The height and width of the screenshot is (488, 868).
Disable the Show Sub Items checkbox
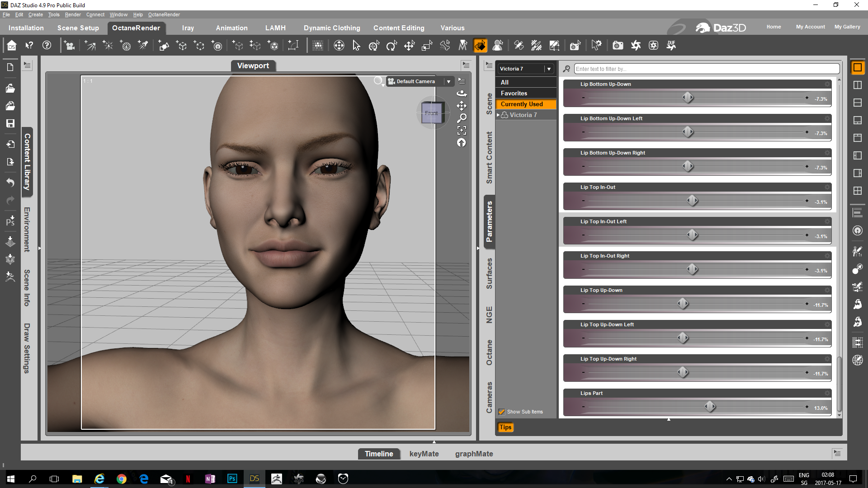[502, 412]
